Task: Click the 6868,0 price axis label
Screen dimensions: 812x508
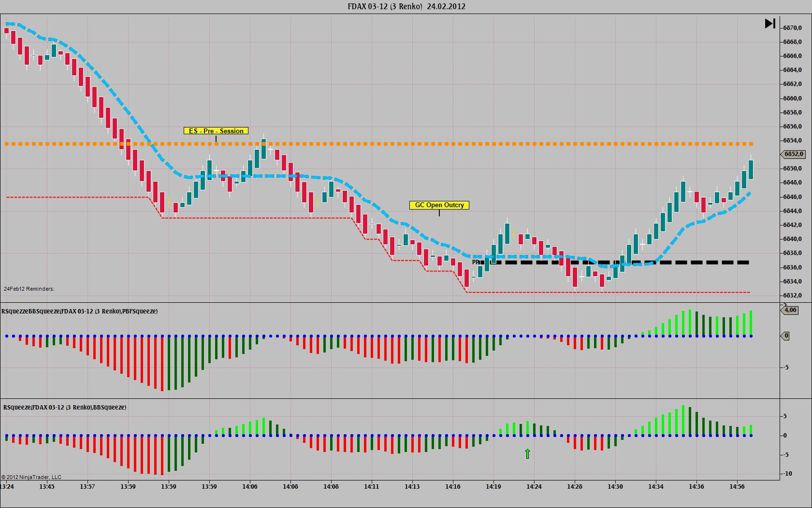Action: [792, 42]
